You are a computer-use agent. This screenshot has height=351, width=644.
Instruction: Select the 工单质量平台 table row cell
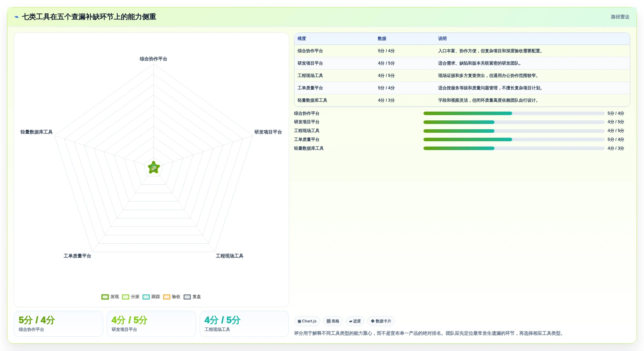(x=334, y=88)
